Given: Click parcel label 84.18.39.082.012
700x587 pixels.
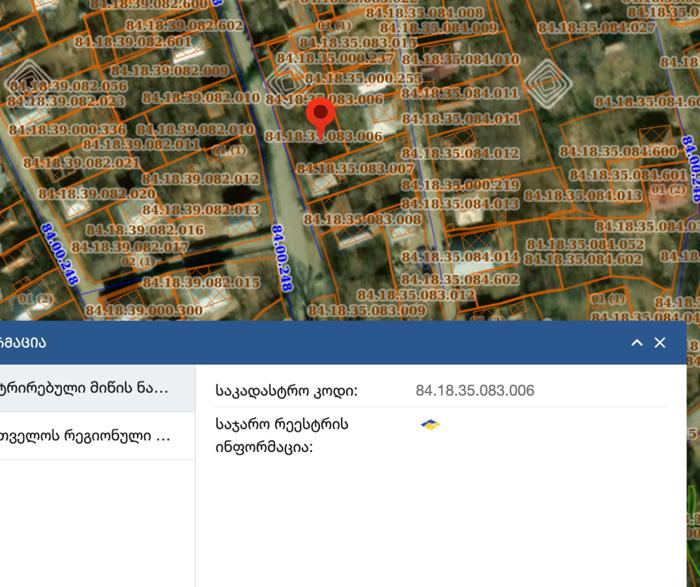Looking at the screenshot, I should [200, 179].
